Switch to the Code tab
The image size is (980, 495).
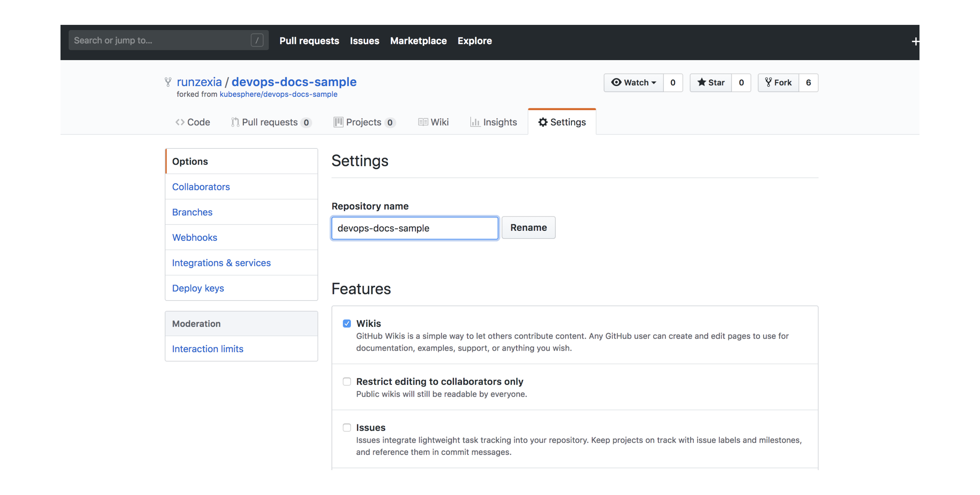pos(193,122)
